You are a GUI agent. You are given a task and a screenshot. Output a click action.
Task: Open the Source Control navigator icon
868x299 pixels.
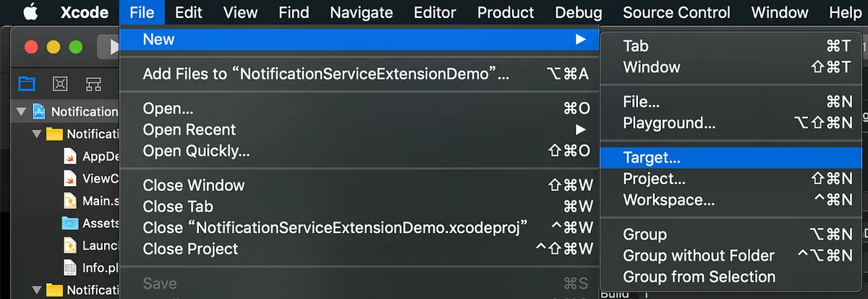coord(60,83)
